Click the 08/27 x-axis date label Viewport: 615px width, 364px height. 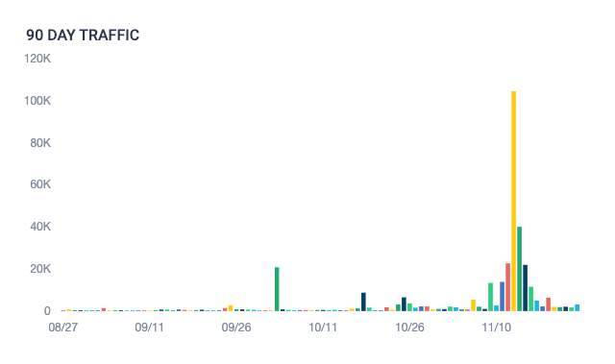(x=62, y=328)
